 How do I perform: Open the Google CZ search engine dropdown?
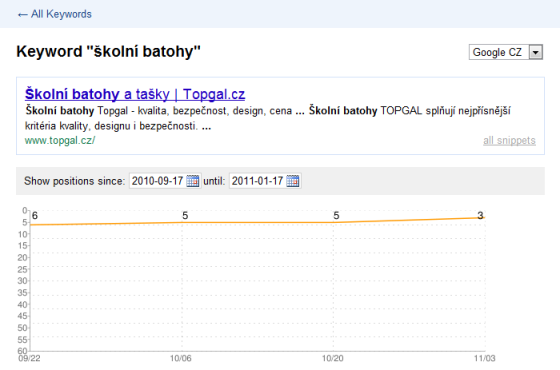(x=506, y=52)
